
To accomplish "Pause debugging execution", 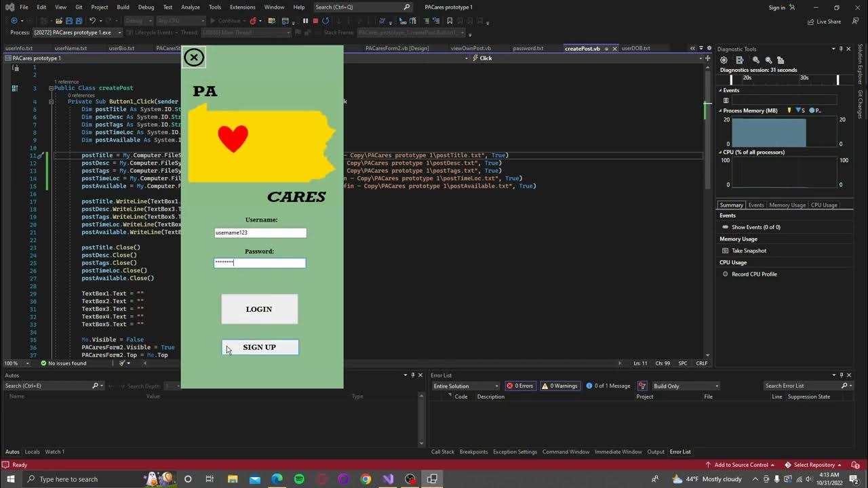I will click(305, 21).
